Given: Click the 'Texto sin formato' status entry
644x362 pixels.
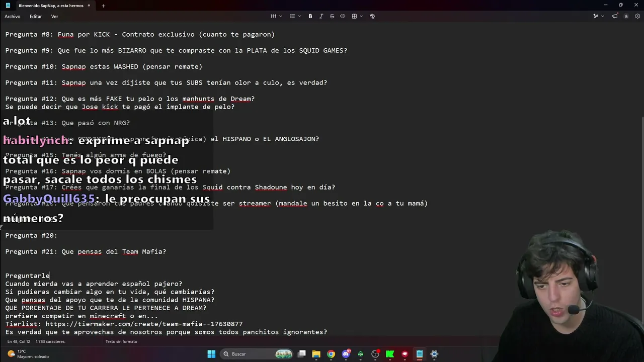Looking at the screenshot, I should 121,341.
